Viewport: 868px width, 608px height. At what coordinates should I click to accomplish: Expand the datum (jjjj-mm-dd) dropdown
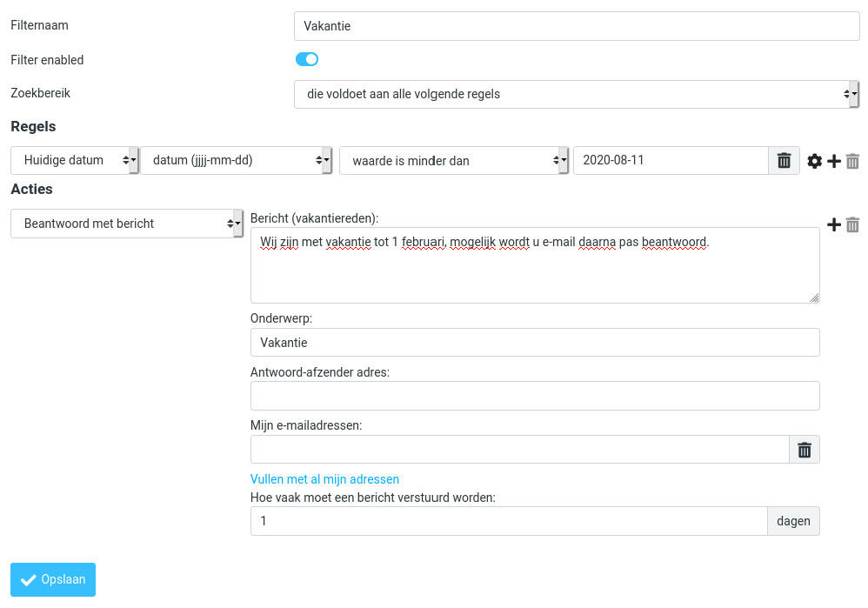click(x=237, y=161)
